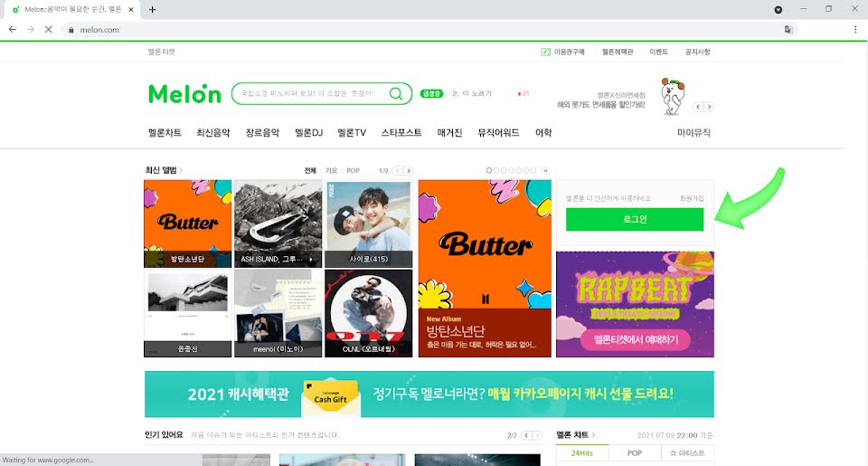This screenshot has height=466, width=868.
Task: Select the seventh slideshow indicator dot
Action: click(533, 171)
